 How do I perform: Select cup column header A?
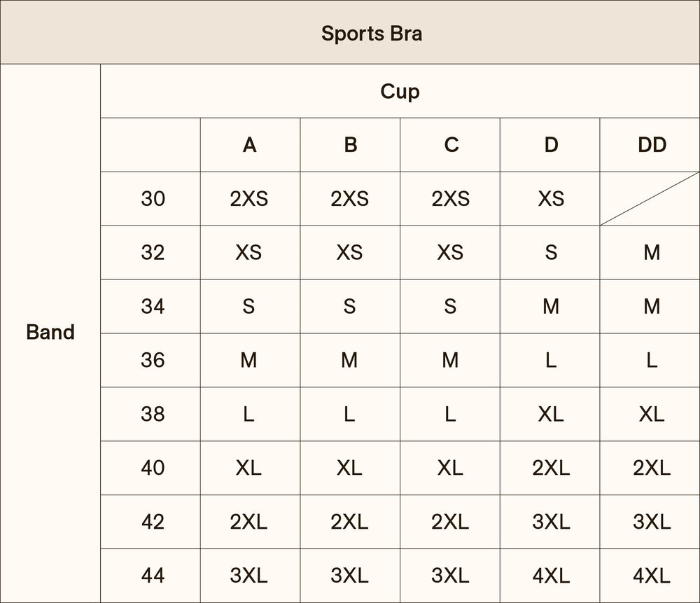250,145
